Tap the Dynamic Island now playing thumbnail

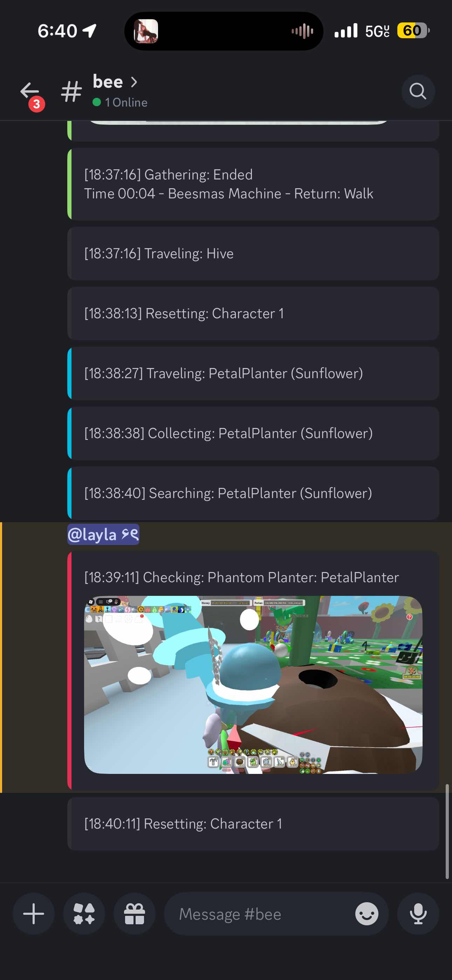tap(146, 31)
